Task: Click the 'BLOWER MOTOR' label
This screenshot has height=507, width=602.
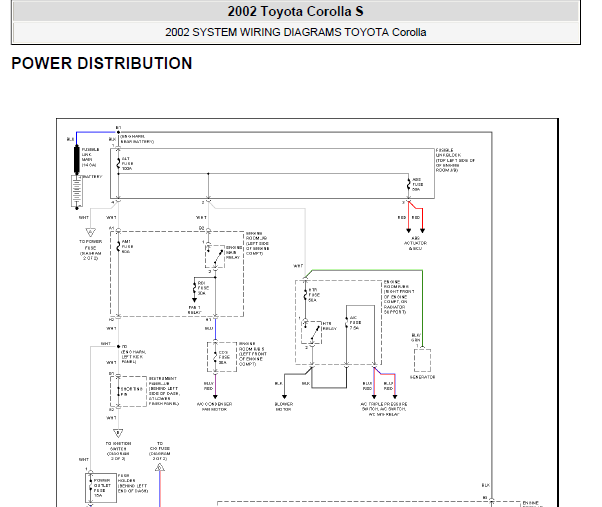Action: coord(284,407)
